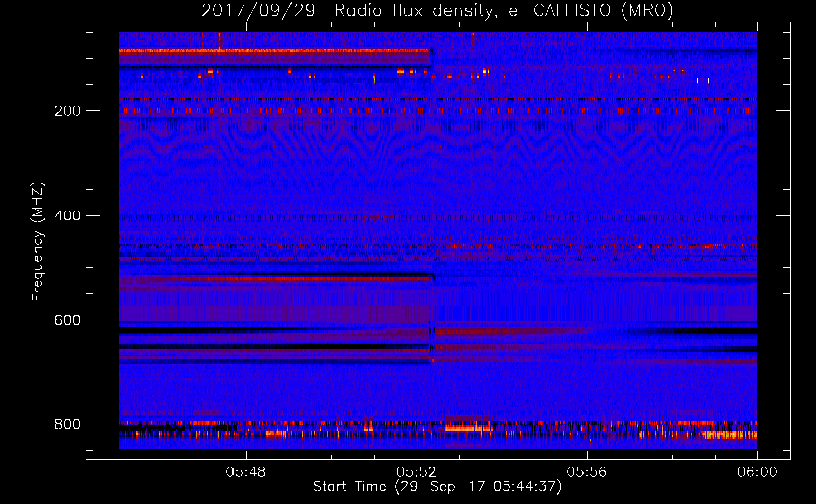
Task: Click the 800 frequency tick label
Action: point(68,424)
